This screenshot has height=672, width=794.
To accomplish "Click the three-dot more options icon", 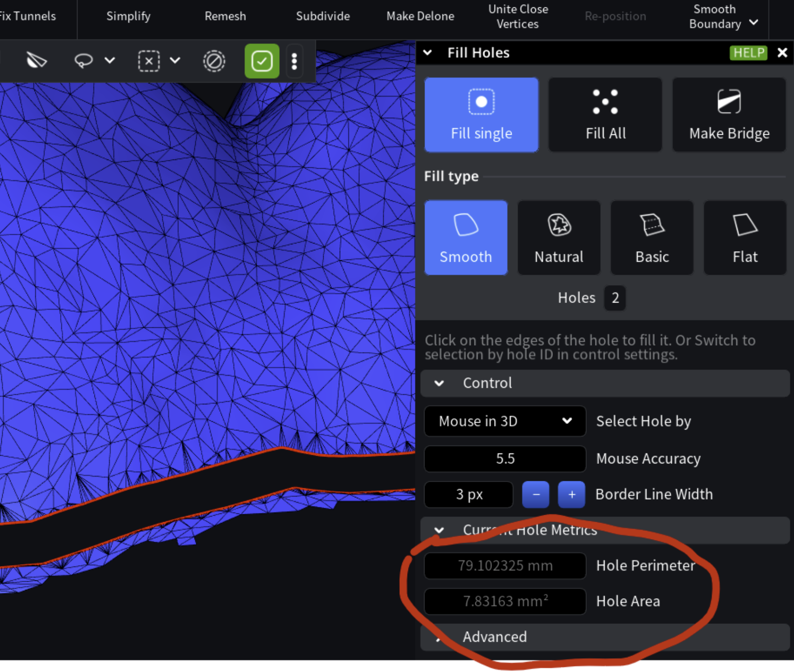I will pyautogui.click(x=294, y=61).
